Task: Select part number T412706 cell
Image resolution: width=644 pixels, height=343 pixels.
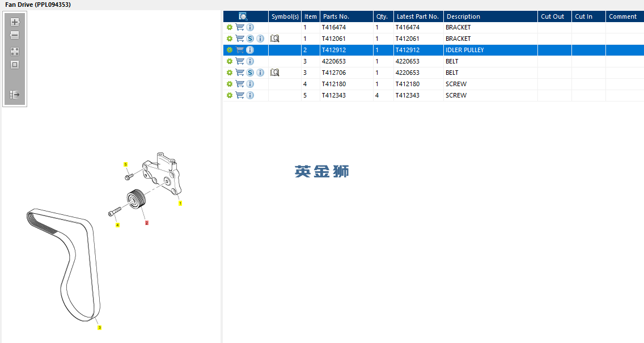Action: (346, 73)
